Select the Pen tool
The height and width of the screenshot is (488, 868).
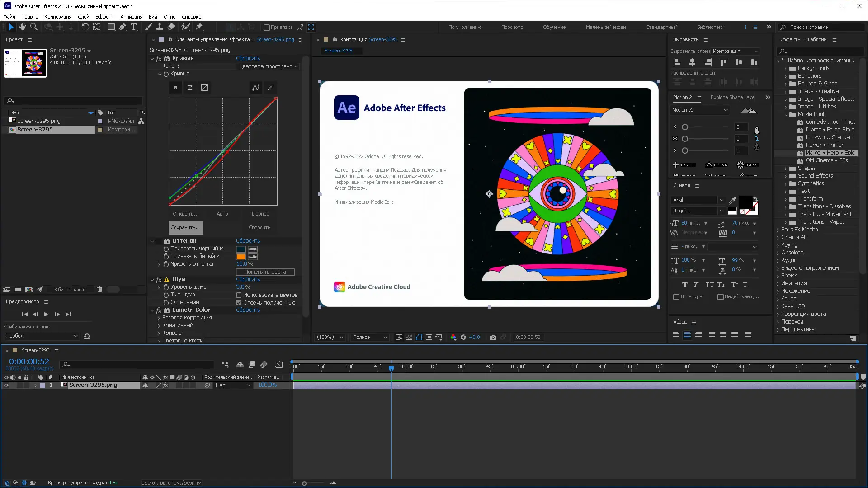[x=123, y=27]
